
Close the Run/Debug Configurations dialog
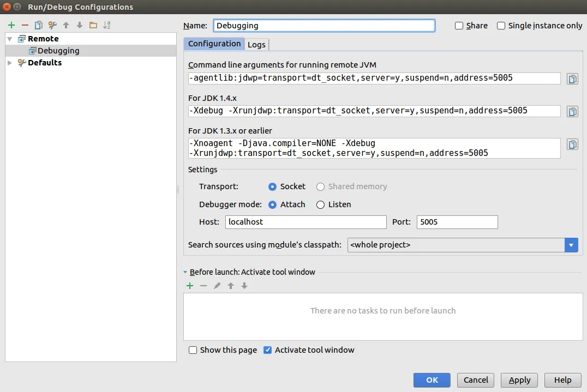7,7
